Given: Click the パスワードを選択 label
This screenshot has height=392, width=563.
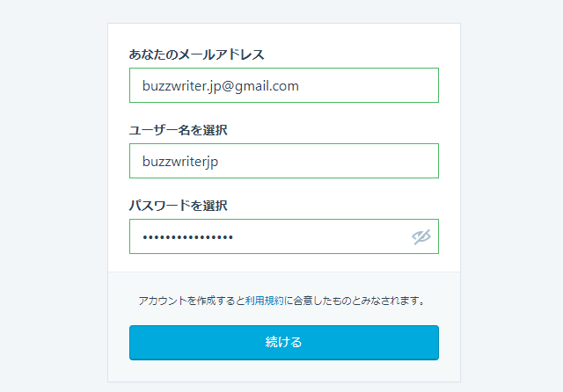Looking at the screenshot, I should tap(179, 206).
